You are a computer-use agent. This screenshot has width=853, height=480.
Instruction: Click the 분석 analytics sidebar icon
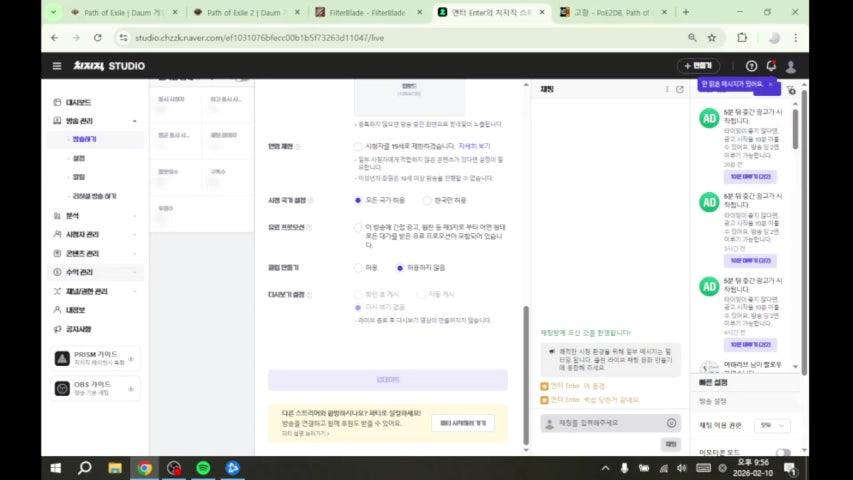(x=57, y=216)
